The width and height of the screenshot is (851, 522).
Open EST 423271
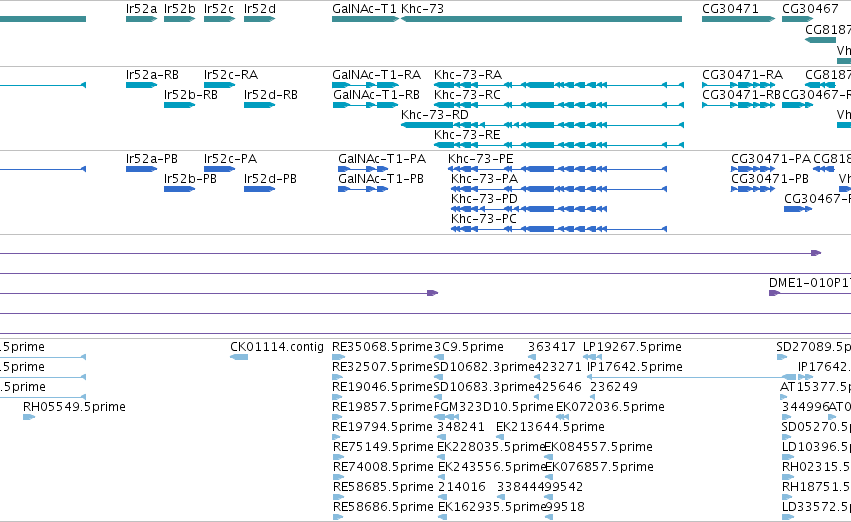click(538, 377)
